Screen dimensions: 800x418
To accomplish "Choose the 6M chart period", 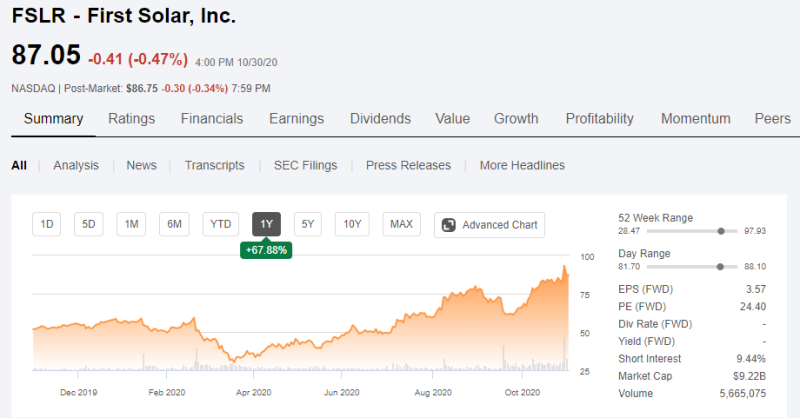I will click(x=174, y=225).
